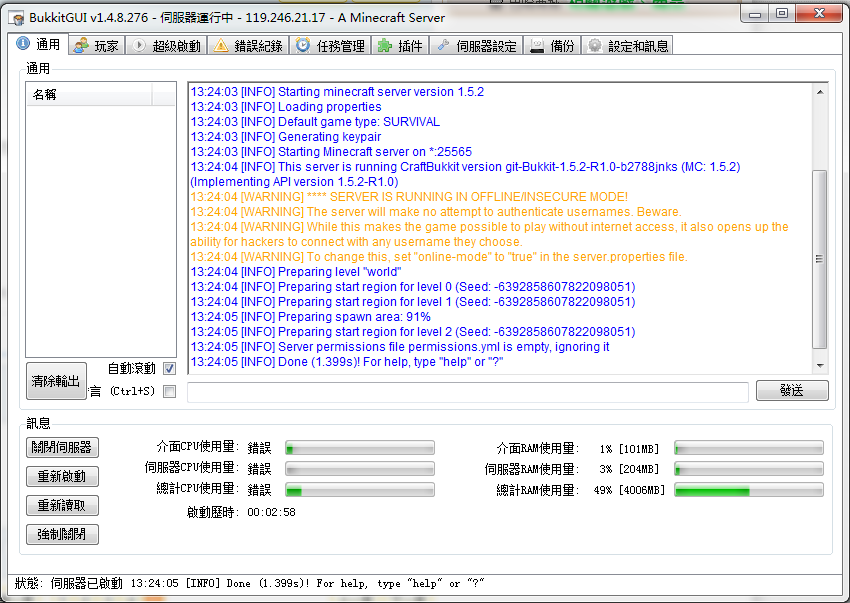
Task: Select the 任務管理 clock icon
Action: coord(303,46)
